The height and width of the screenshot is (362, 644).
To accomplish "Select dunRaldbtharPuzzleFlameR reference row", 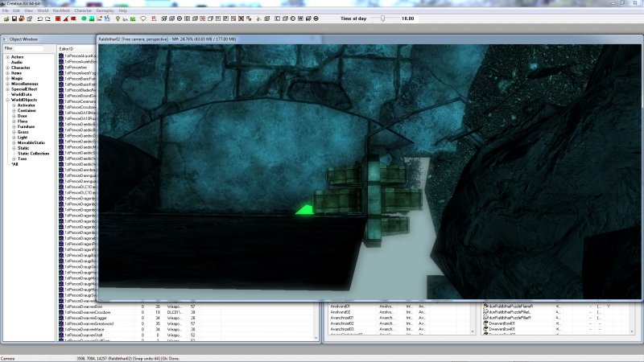I will (555, 306).
